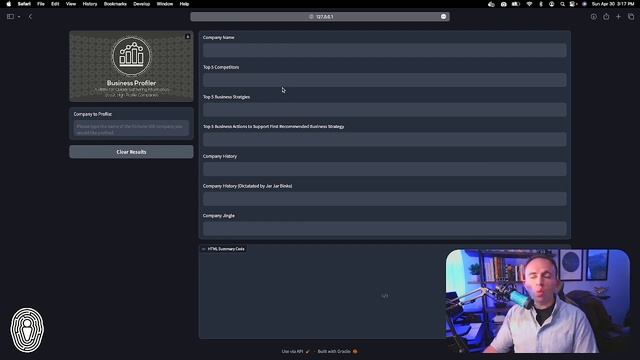
Task: Open the Safari downloads icon
Action: click(593, 17)
